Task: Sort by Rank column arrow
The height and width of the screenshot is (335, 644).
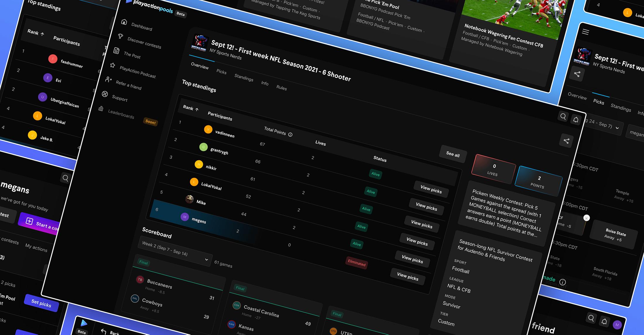Action: click(x=197, y=109)
